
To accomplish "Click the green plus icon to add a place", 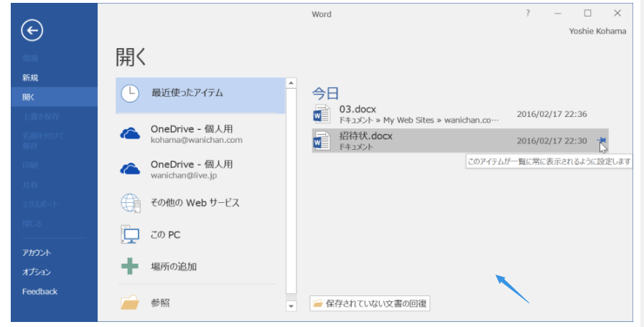I will coord(130,266).
